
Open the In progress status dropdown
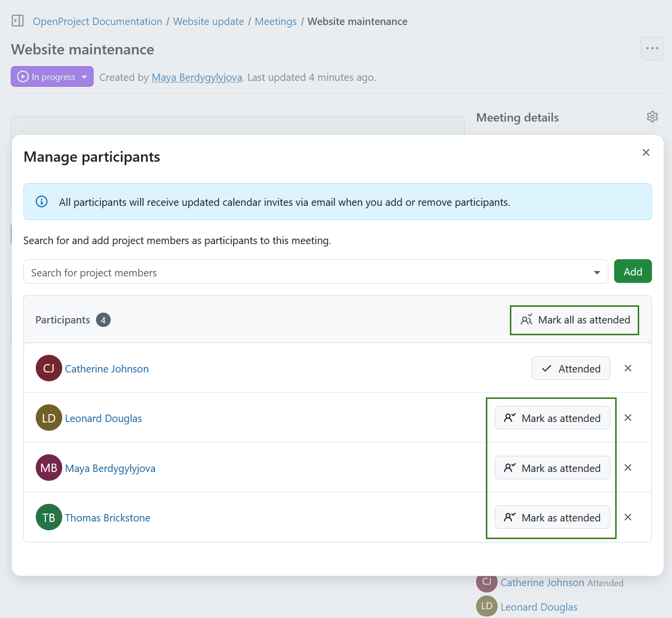pos(52,77)
